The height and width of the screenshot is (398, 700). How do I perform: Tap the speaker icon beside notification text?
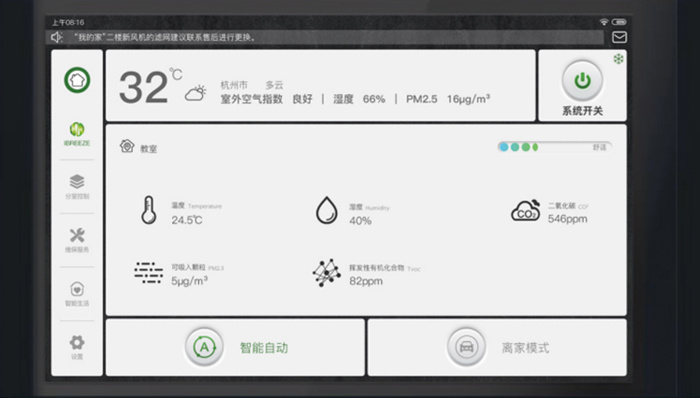(x=56, y=37)
